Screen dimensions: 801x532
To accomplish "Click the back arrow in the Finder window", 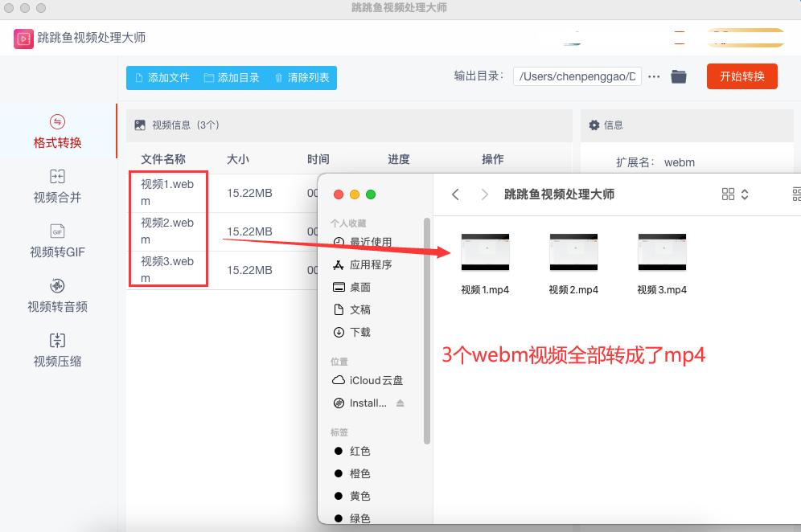I will [455, 194].
